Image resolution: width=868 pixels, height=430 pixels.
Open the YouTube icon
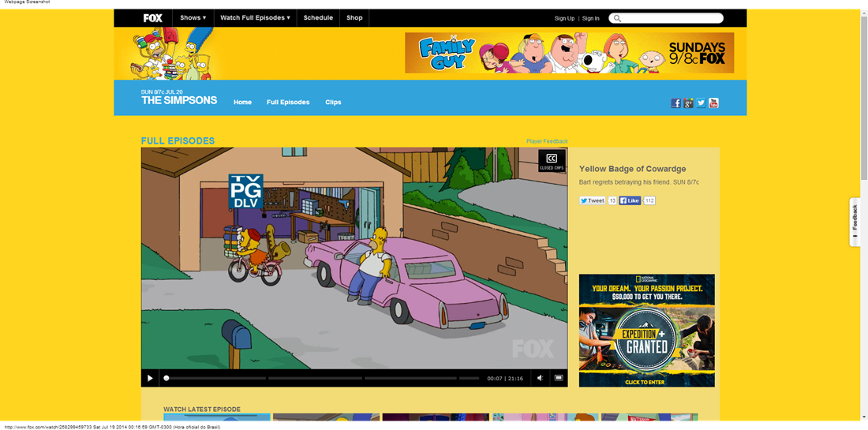click(713, 103)
